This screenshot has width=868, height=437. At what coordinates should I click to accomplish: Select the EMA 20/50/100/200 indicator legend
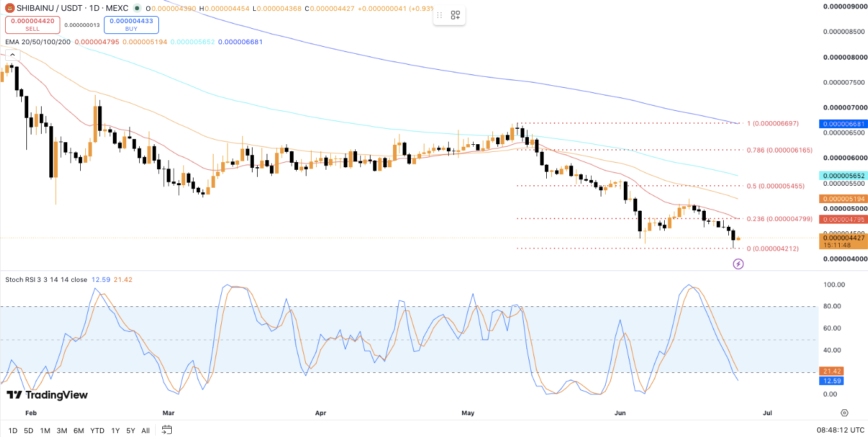(38, 42)
